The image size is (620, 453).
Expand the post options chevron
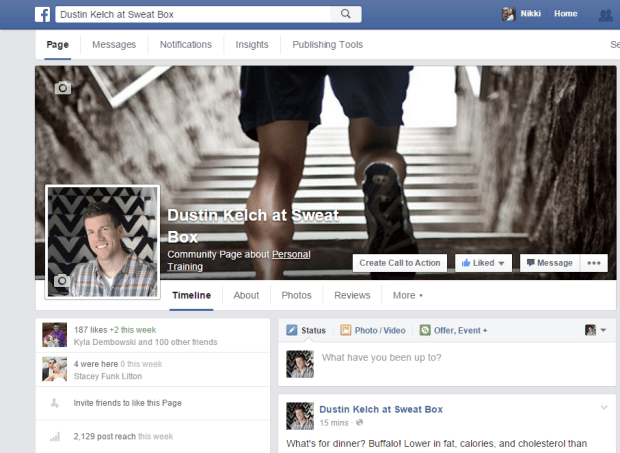click(x=604, y=408)
